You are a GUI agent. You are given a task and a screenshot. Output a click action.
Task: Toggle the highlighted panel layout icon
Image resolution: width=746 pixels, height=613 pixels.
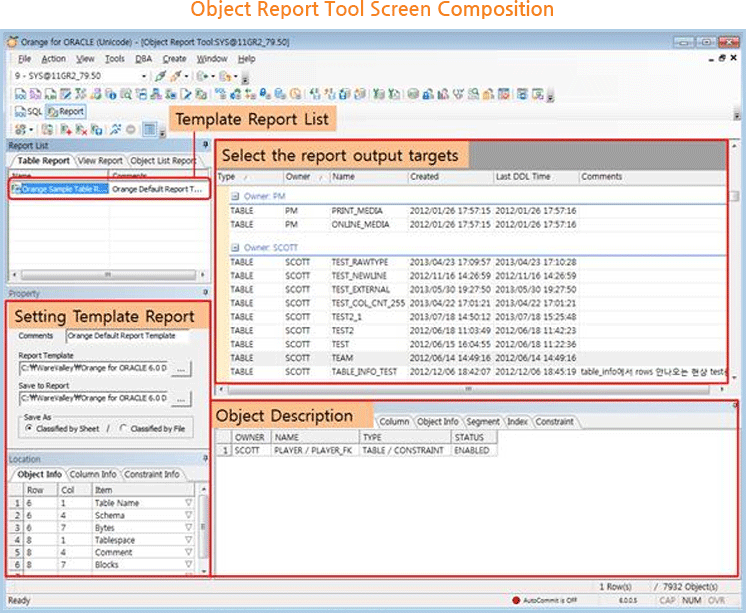pyautogui.click(x=149, y=129)
